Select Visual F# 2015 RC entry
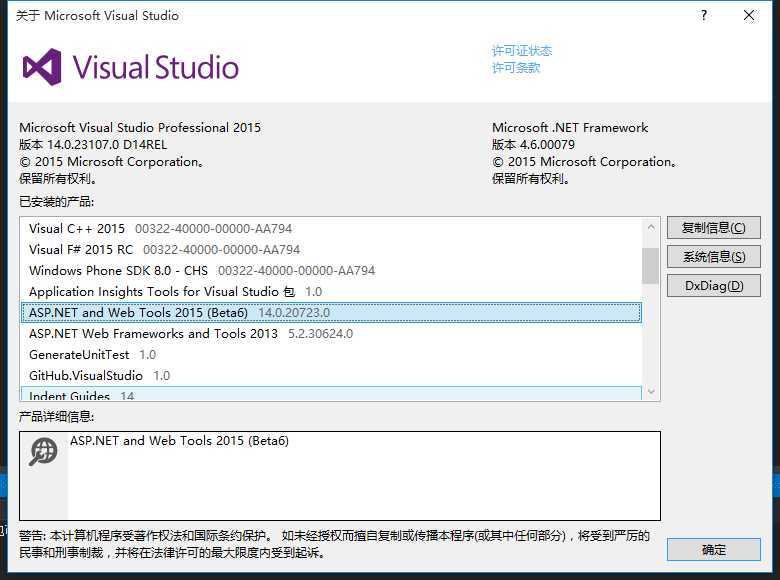Screen dimensions: 780x580 (x=331, y=250)
